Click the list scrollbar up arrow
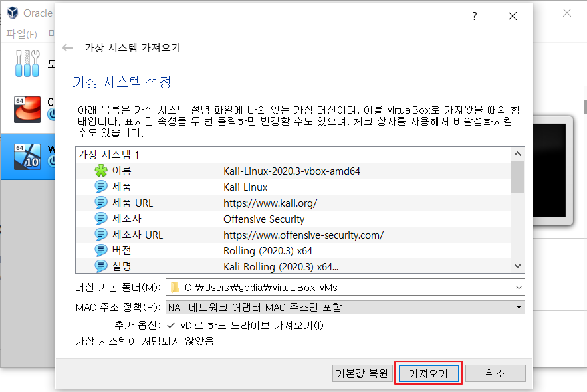 (517, 154)
